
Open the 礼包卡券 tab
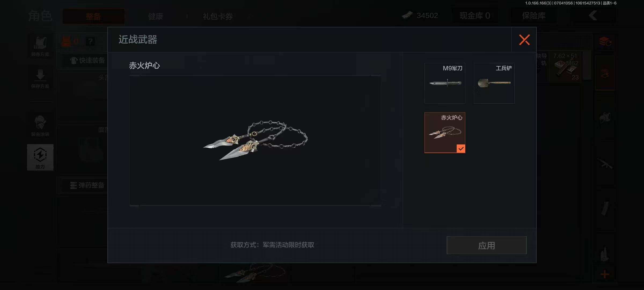tap(218, 16)
